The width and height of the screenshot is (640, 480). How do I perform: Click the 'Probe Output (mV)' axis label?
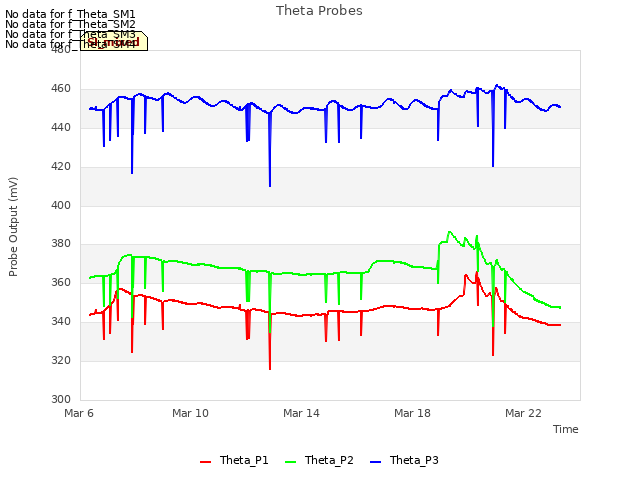(x=13, y=227)
